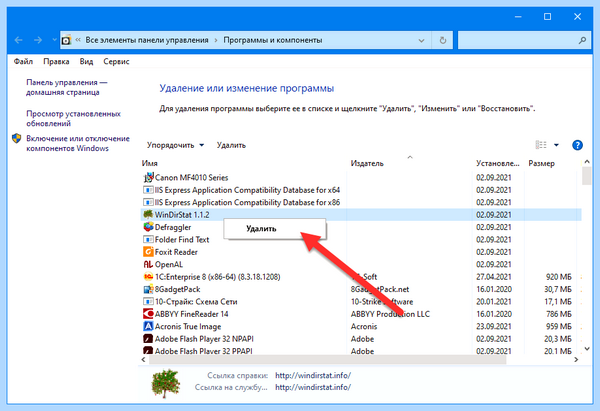This screenshot has width=600, height=411.
Task: Click the 920 МБ size value
Action: coord(558,277)
